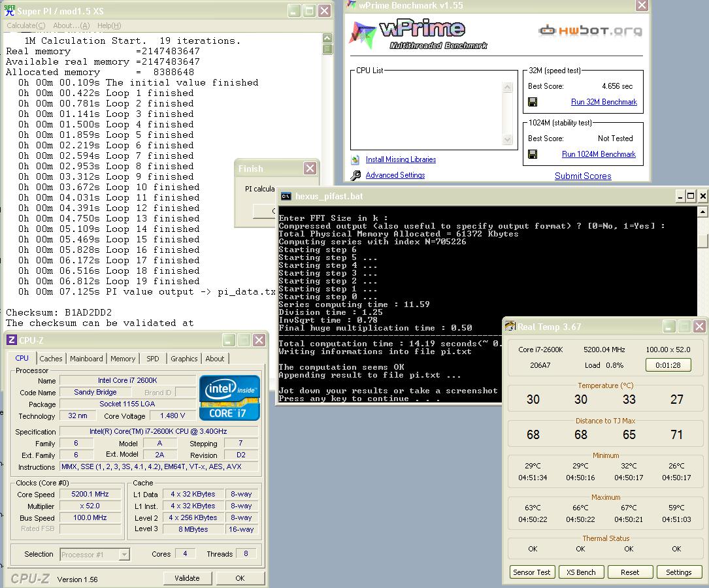Click the CPU List scroll down arrow
The width and height of the screenshot is (709, 588).
click(508, 140)
